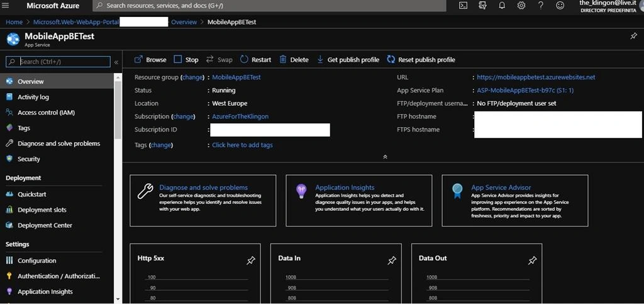The width and height of the screenshot is (644, 304).
Task: Click the West Europe location text
Action: pyautogui.click(x=230, y=103)
